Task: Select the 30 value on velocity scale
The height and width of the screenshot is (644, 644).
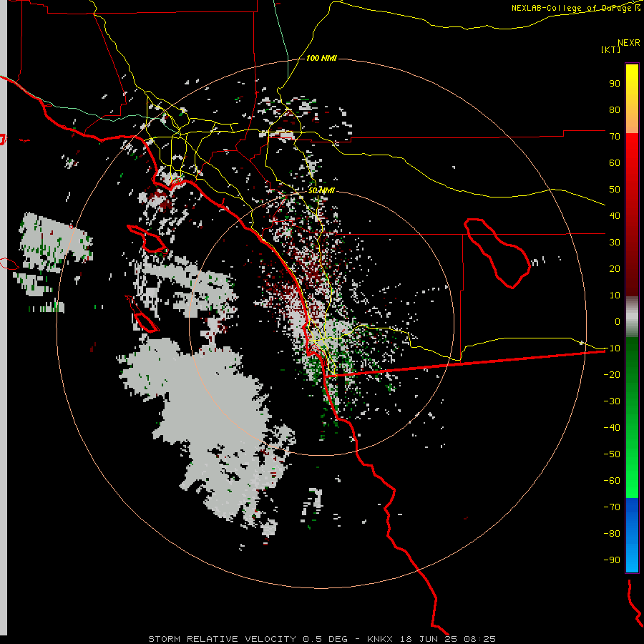Action: point(615,243)
